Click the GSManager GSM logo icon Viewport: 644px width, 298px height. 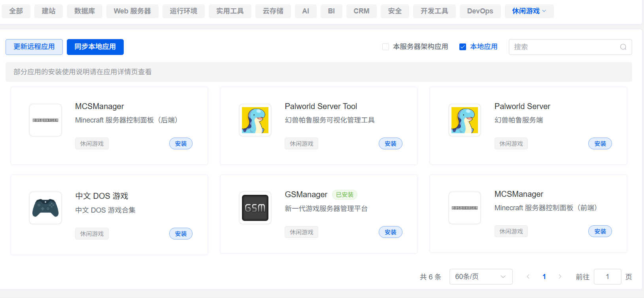[x=255, y=208]
